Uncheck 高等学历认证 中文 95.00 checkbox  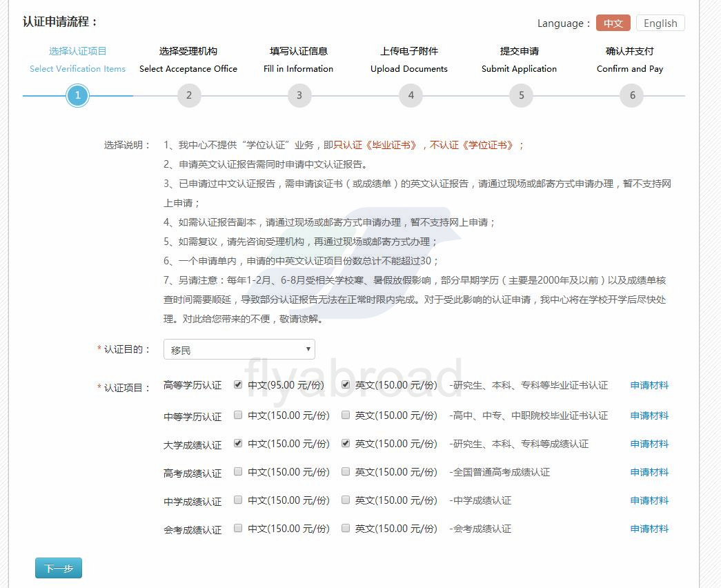click(x=238, y=385)
